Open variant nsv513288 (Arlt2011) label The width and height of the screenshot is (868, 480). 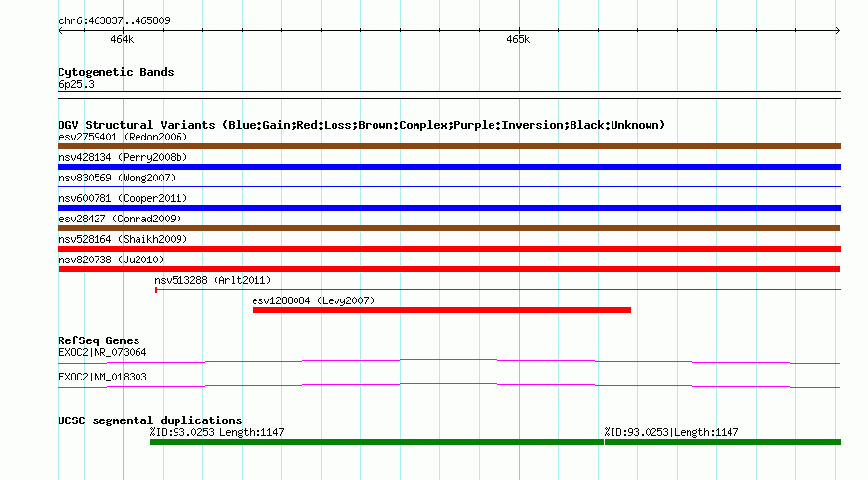[213, 280]
